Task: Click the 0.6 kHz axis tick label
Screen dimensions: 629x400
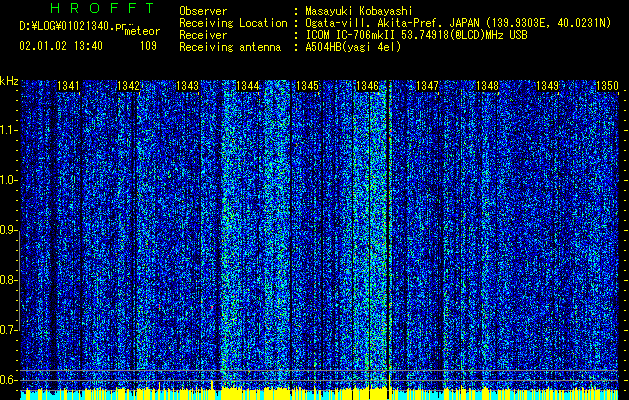Action: point(8,380)
